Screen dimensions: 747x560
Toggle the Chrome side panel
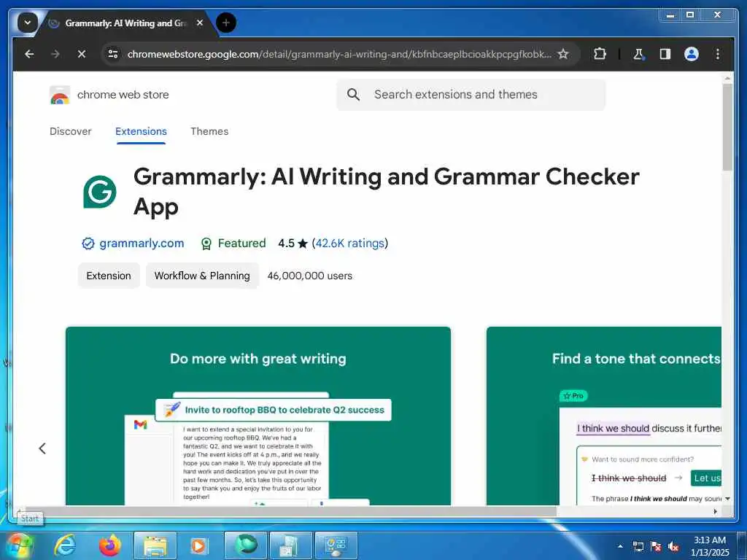coord(665,54)
